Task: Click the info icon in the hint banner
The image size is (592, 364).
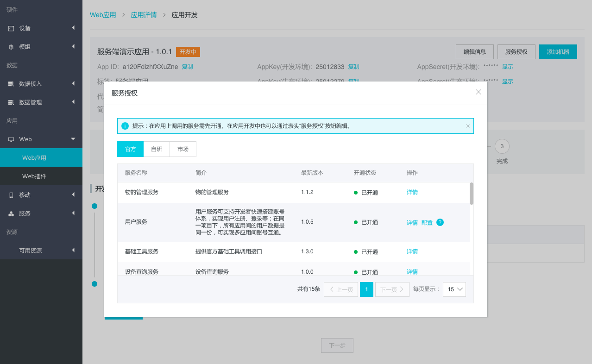Action: coord(125,126)
